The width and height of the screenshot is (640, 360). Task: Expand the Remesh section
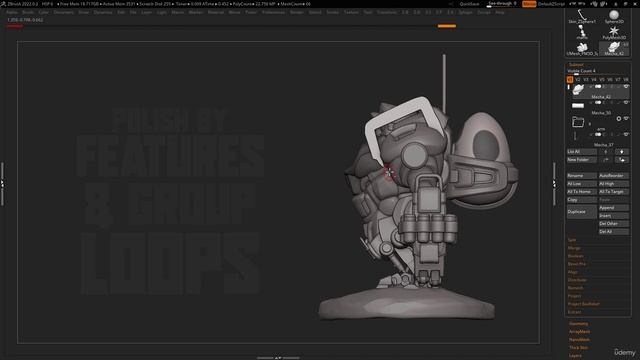(x=576, y=288)
